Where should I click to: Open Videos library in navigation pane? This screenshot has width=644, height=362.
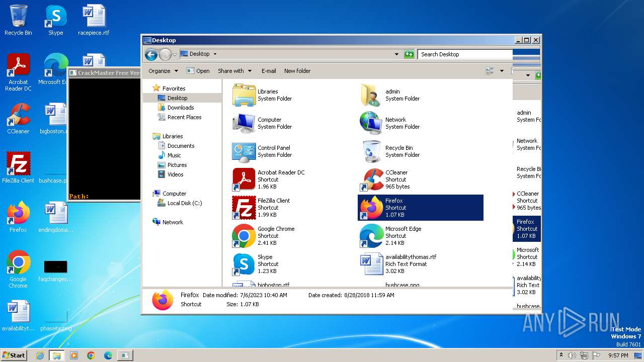pyautogui.click(x=171, y=174)
